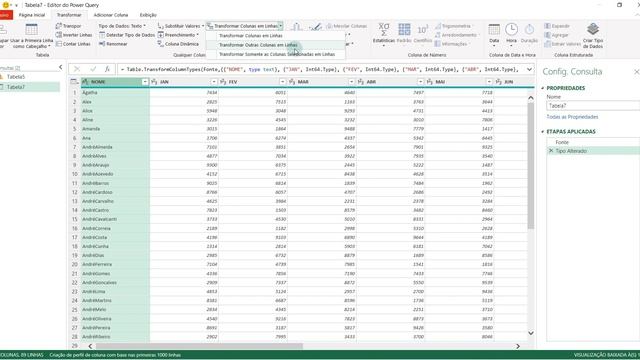
Task: Choose Transformar Somente as Colunas Selecionadas em Linhas
Action: tap(276, 54)
